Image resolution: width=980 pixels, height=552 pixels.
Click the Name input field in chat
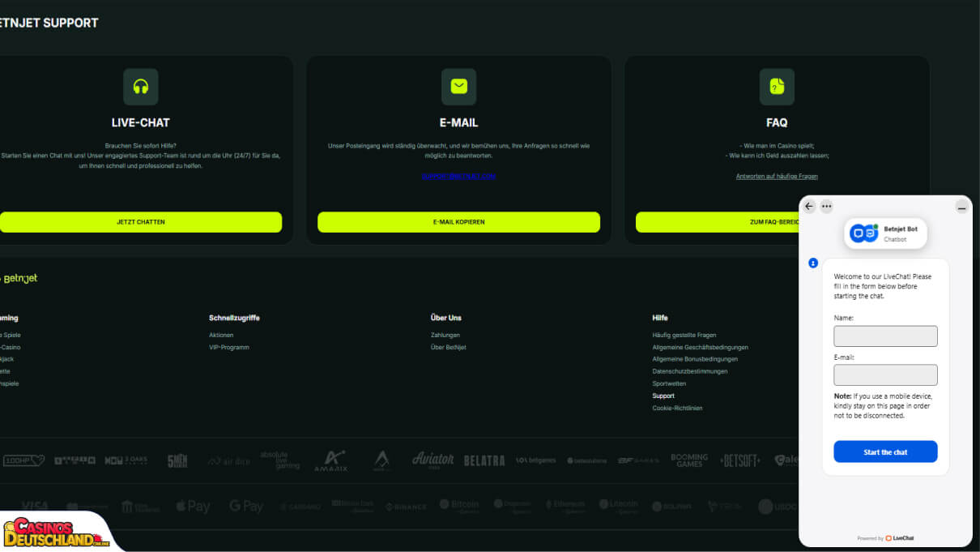885,336
